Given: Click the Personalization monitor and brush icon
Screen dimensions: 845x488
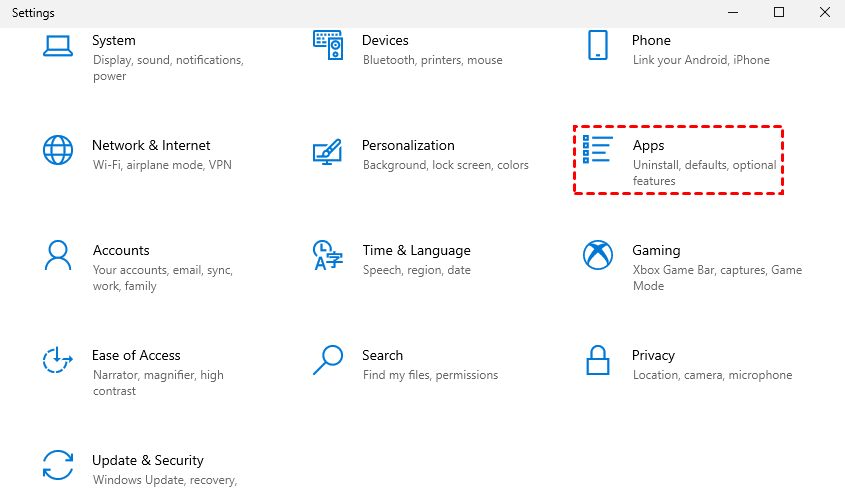Looking at the screenshot, I should click(x=328, y=151).
